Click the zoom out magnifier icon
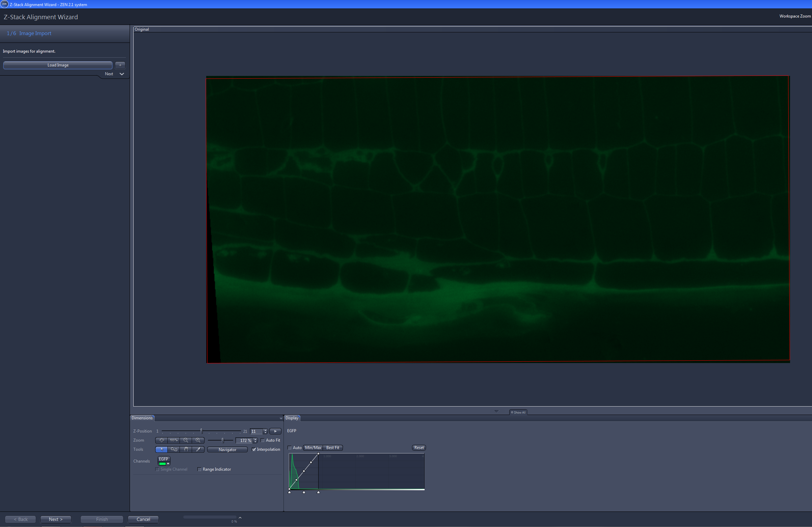The image size is (812, 527). click(x=186, y=440)
